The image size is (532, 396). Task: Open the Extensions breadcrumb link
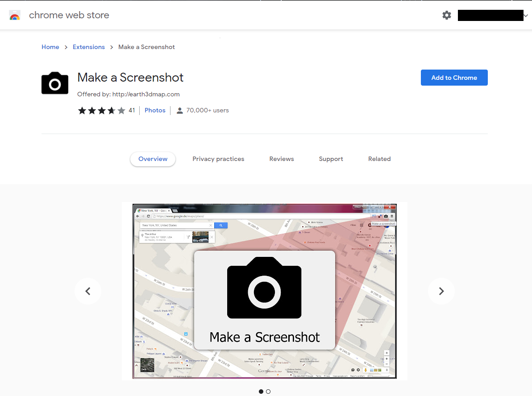click(89, 47)
